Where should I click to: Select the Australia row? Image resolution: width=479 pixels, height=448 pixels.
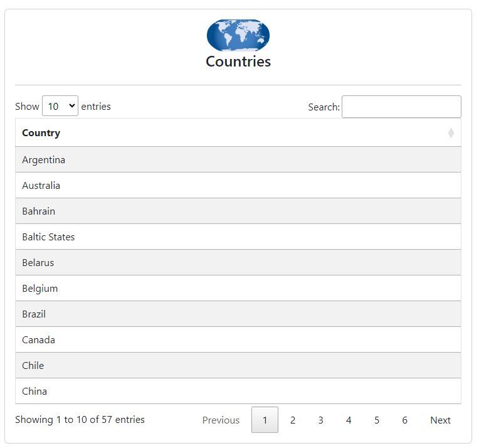[41, 186]
